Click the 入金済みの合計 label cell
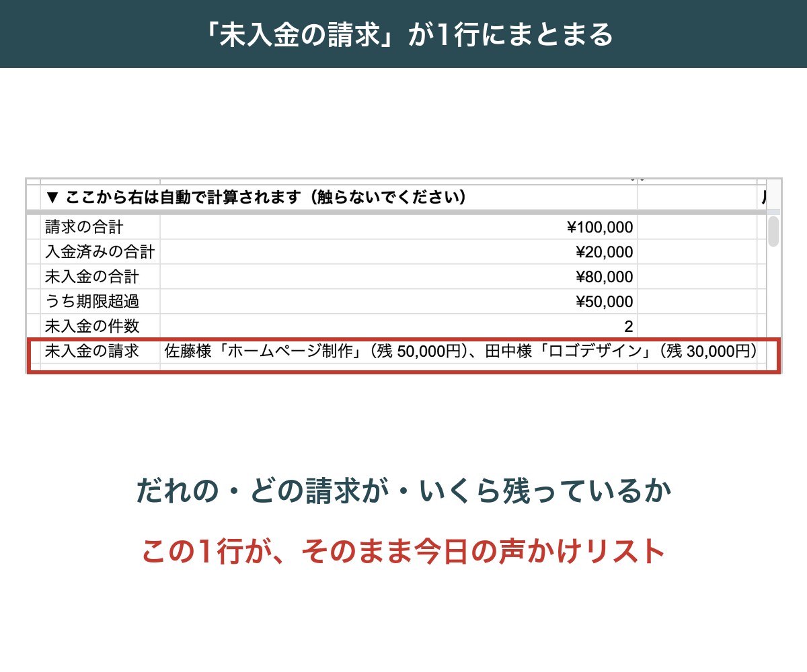The image size is (807, 672). (100, 252)
